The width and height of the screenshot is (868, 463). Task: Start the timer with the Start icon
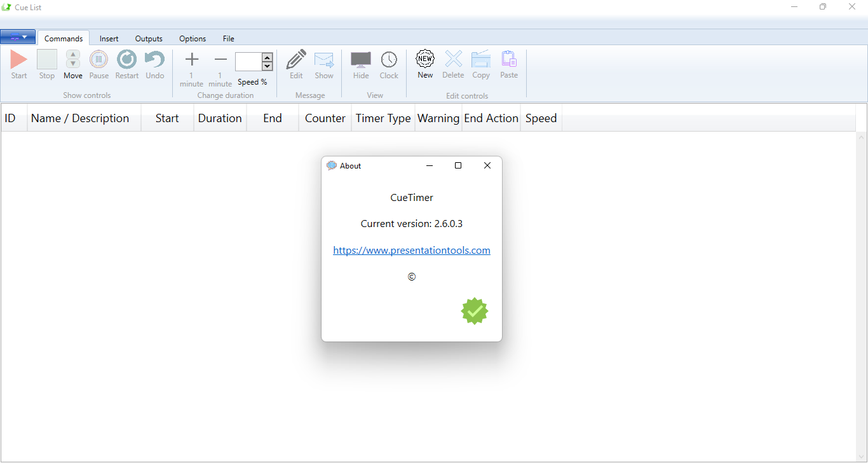[19, 60]
